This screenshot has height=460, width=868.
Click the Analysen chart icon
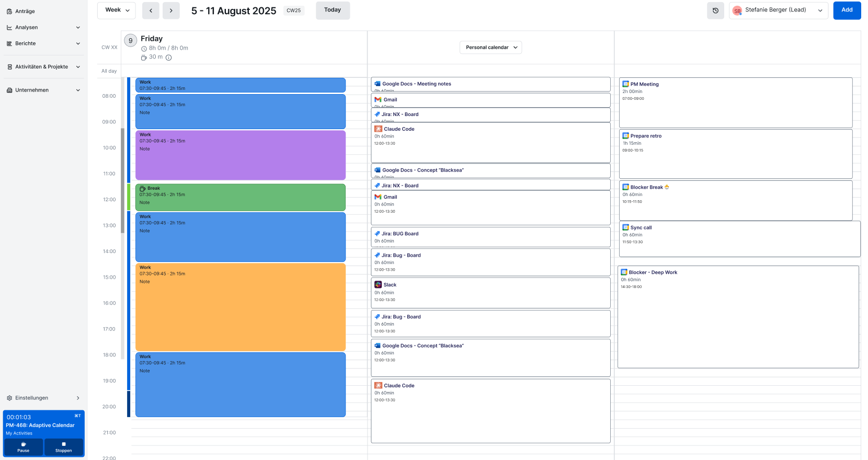click(x=9, y=28)
